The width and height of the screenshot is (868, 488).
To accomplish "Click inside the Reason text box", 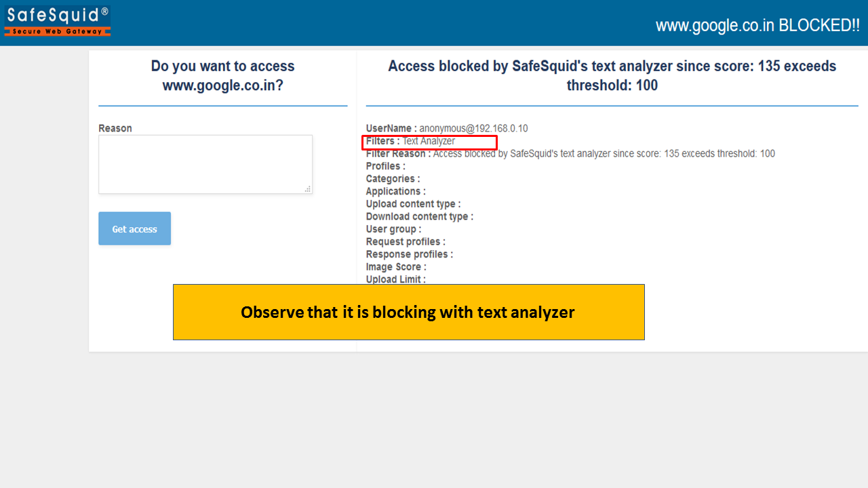I will point(205,164).
